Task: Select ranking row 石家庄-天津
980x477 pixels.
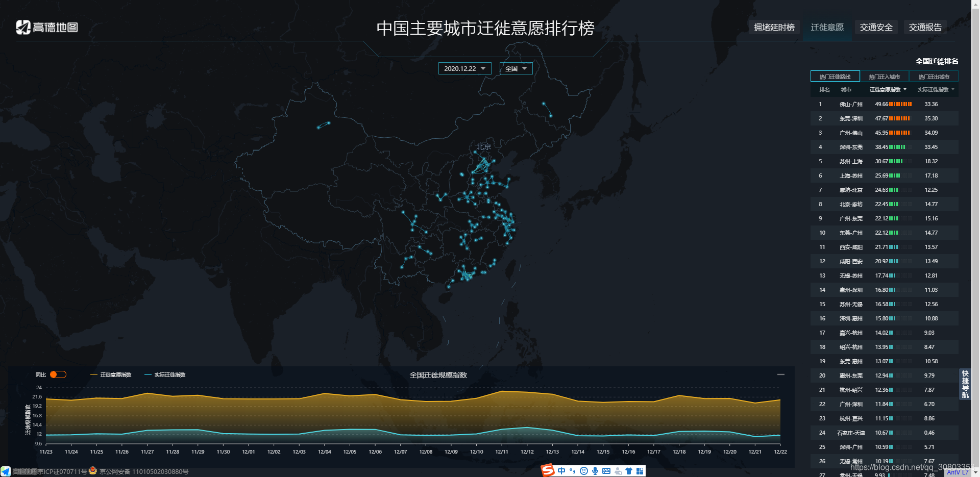Action: pyautogui.click(x=885, y=433)
